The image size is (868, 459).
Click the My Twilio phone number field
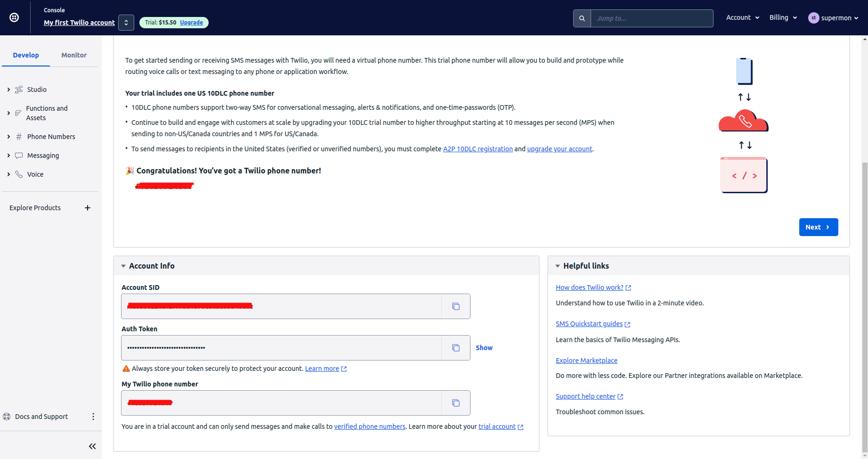pyautogui.click(x=282, y=403)
